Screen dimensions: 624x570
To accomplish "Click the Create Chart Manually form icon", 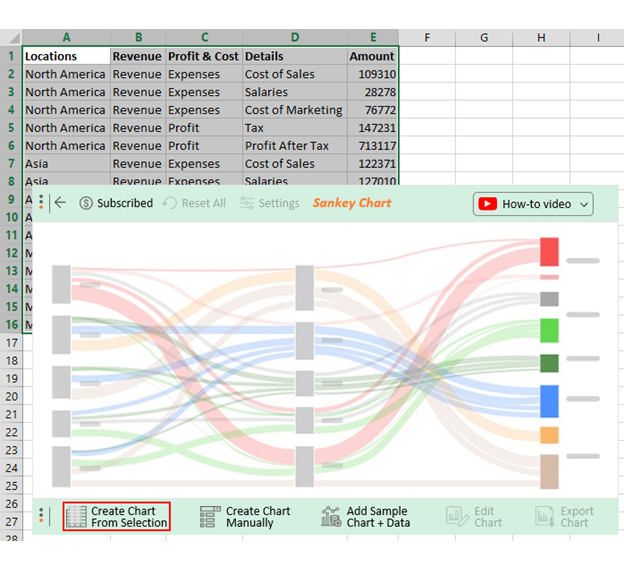I will [210, 517].
